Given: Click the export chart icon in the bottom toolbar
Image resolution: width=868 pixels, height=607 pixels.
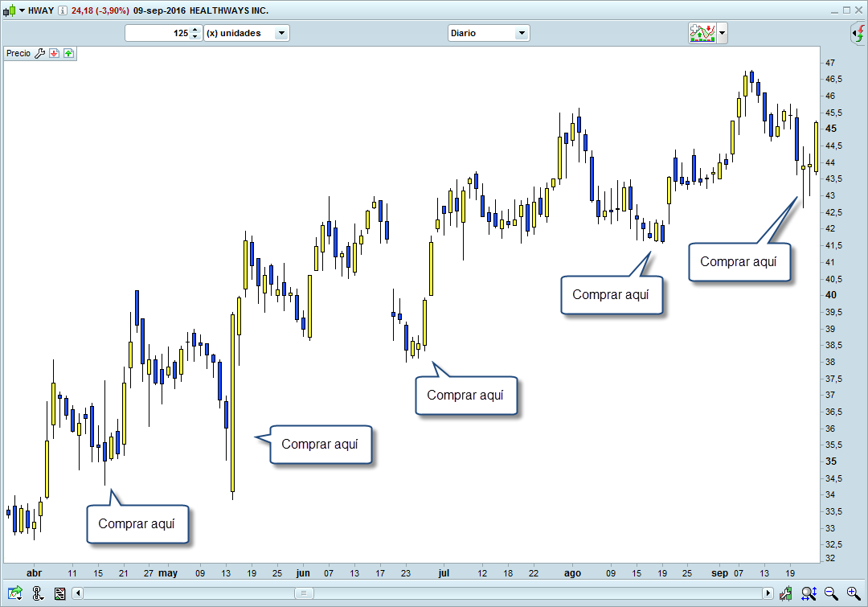Looking at the screenshot, I should coord(14,593).
